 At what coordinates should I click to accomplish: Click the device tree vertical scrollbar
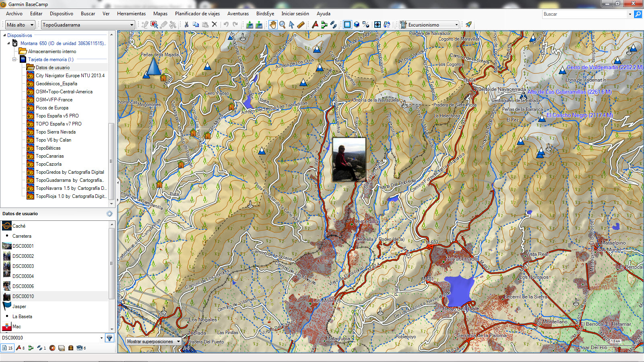(x=111, y=160)
